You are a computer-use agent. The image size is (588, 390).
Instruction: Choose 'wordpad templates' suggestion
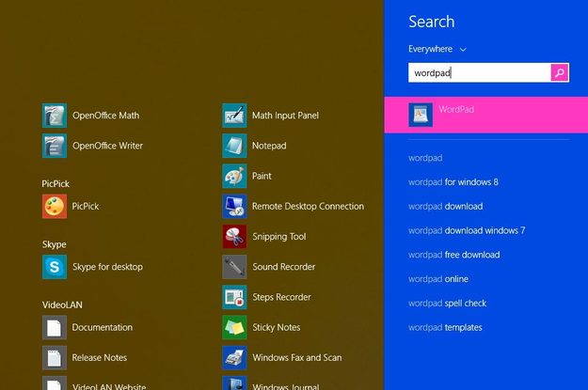click(445, 327)
